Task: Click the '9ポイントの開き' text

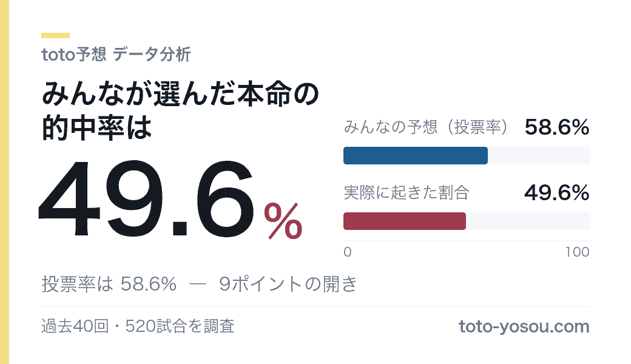Action: pyautogui.click(x=288, y=284)
